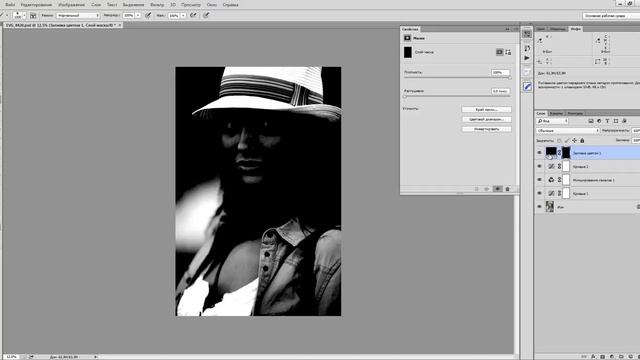Toggle lock position icon
The image size is (640, 360).
pos(574,140)
